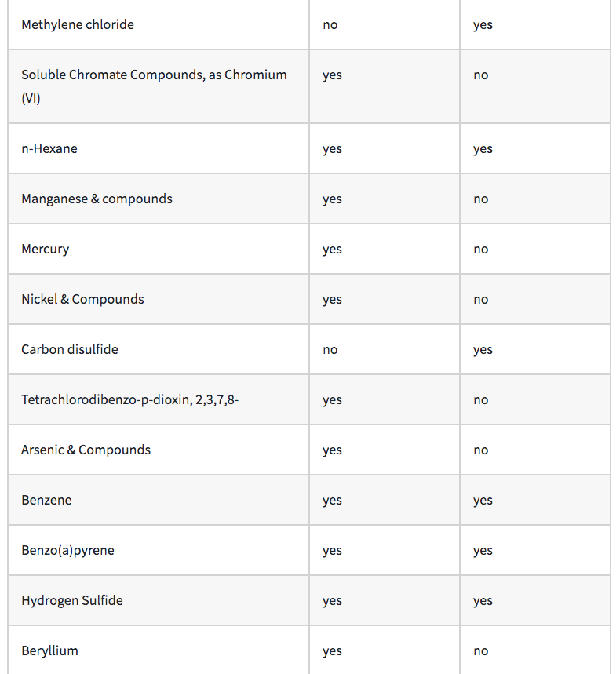This screenshot has width=616, height=674.
Task: Click the Carbon disulfide entry
Action: (x=70, y=349)
